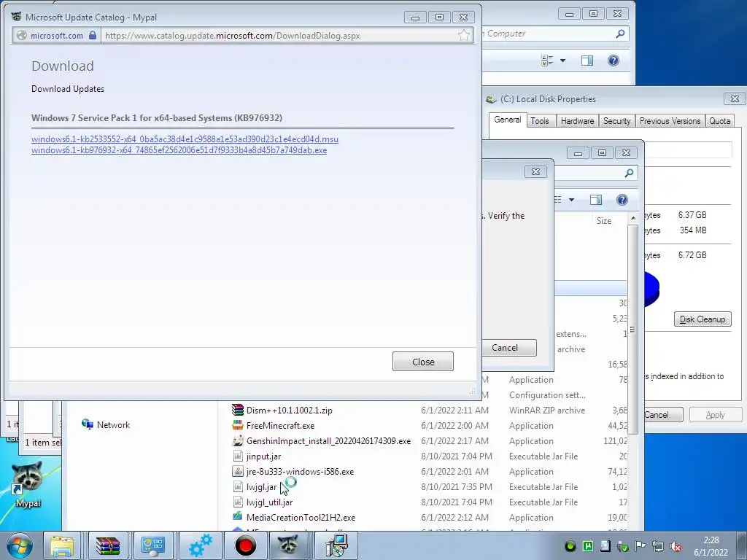Open Windows Explorer from the taskbar

point(62,545)
